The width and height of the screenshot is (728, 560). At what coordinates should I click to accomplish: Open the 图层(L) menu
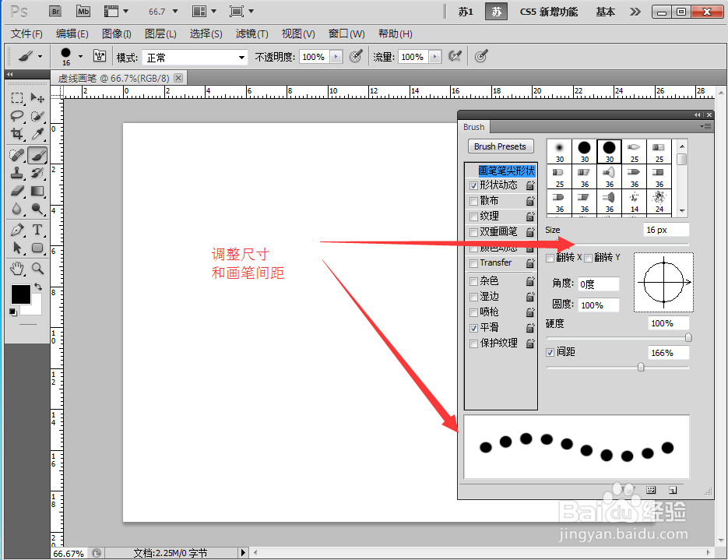(160, 34)
